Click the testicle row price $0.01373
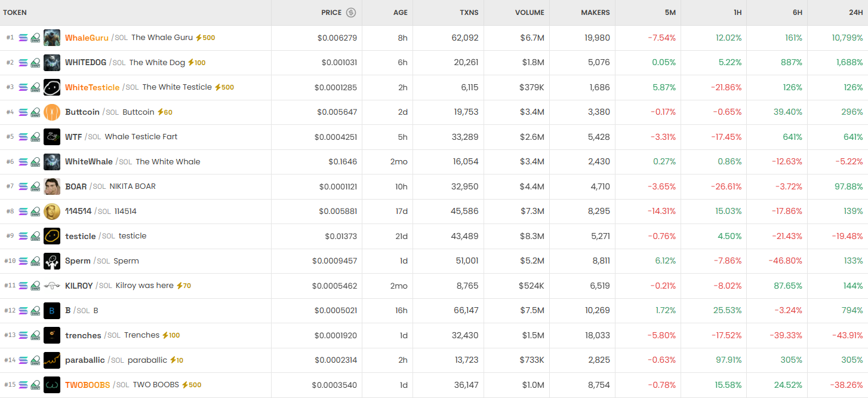The image size is (868, 398). [341, 236]
